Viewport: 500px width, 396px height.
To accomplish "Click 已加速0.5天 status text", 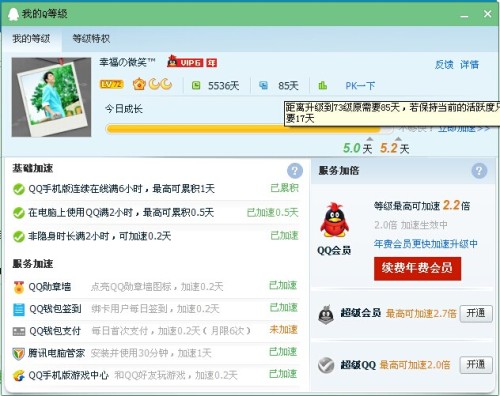I will [272, 213].
